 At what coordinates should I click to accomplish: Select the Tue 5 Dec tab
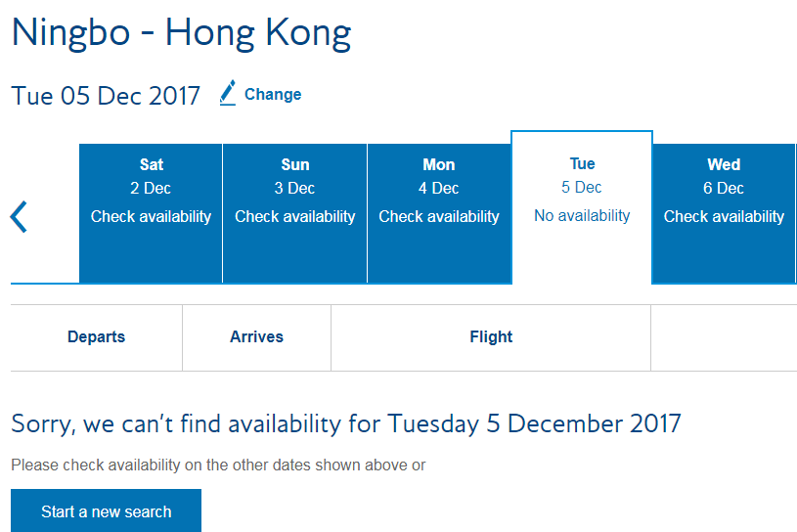tap(582, 175)
